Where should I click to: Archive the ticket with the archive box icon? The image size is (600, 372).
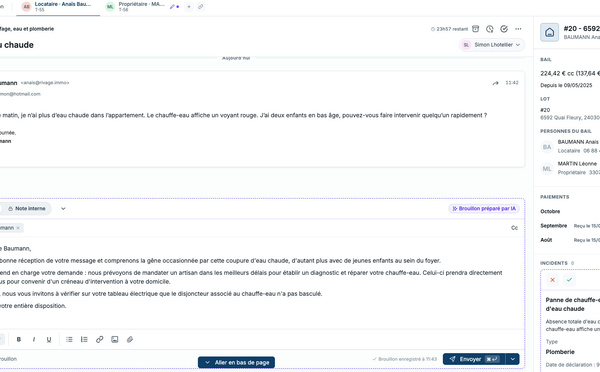click(475, 29)
